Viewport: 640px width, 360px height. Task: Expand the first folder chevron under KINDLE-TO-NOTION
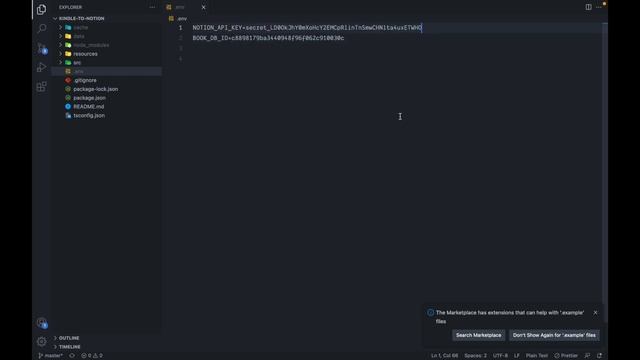pyautogui.click(x=60, y=27)
